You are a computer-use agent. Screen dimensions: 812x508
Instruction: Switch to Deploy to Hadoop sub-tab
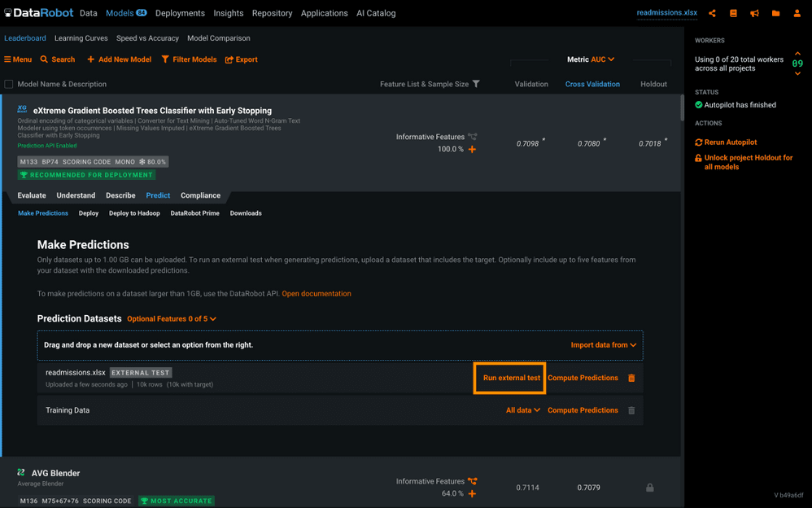[x=134, y=213]
